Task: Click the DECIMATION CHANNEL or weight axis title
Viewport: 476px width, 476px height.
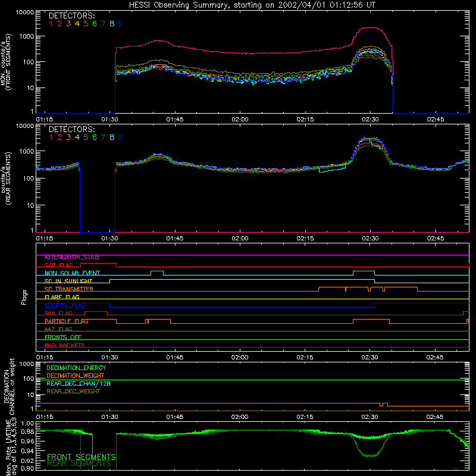Action: click(9, 387)
